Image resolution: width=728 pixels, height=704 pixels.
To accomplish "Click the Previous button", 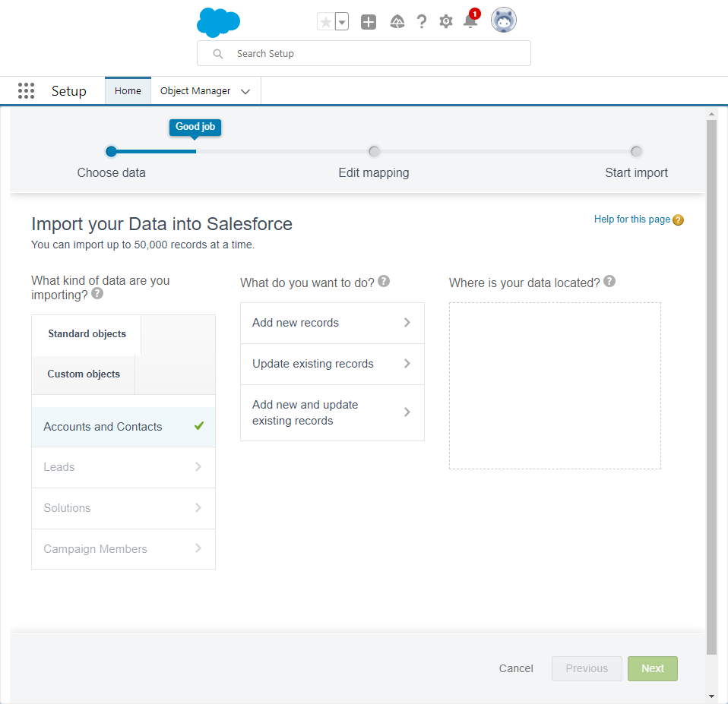I will 587,669.
